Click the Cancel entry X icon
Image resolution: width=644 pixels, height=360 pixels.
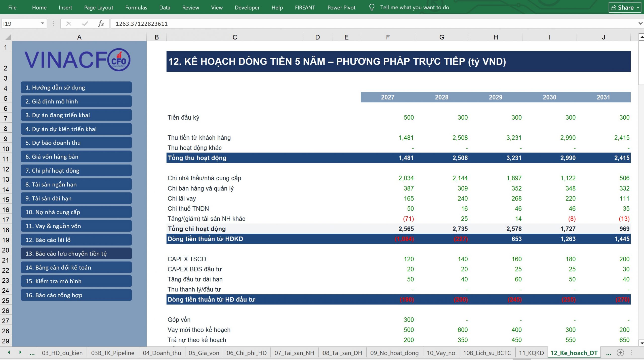[x=69, y=24]
